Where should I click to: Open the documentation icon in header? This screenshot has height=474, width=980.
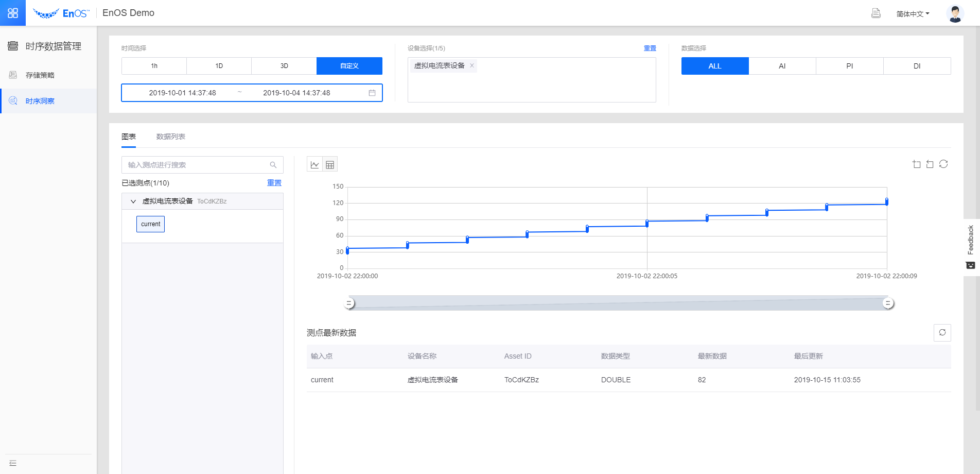[876, 13]
